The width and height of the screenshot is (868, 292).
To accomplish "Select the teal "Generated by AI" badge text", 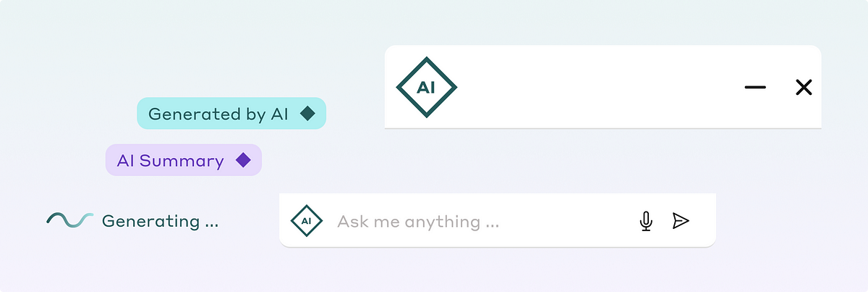I will tap(218, 114).
